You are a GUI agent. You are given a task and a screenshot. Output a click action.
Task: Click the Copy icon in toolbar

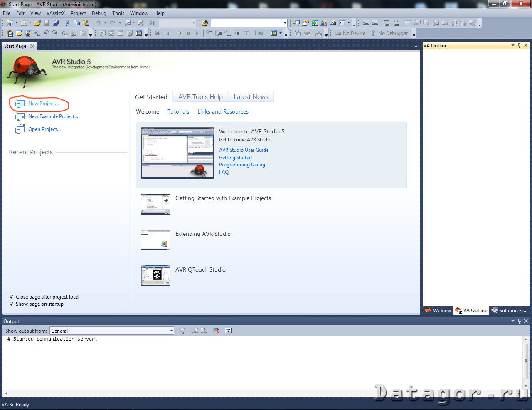[x=76, y=23]
